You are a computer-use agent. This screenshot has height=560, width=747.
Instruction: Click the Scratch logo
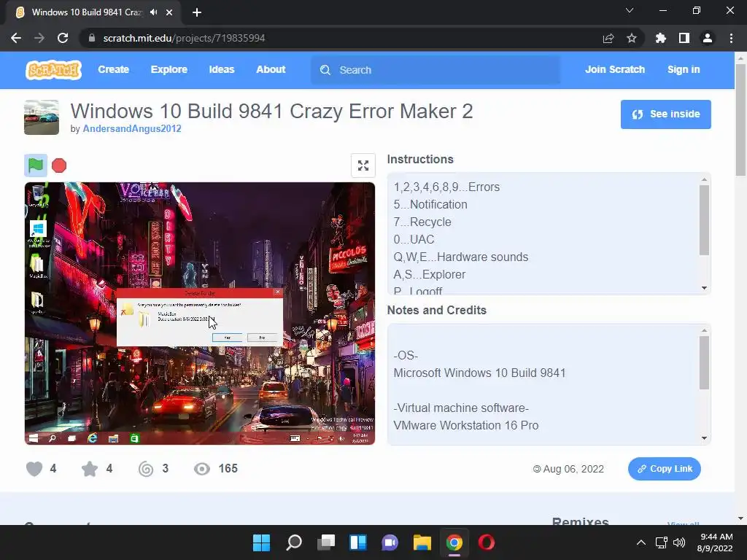coord(53,69)
